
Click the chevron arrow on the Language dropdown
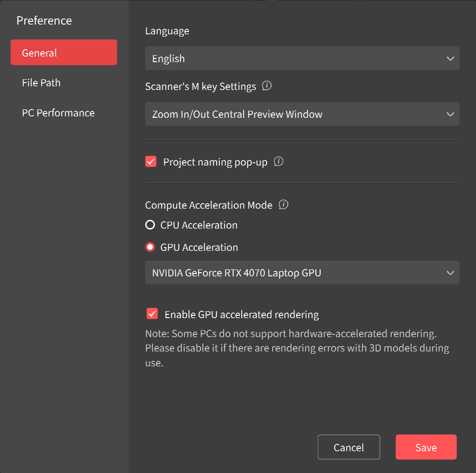[450, 58]
